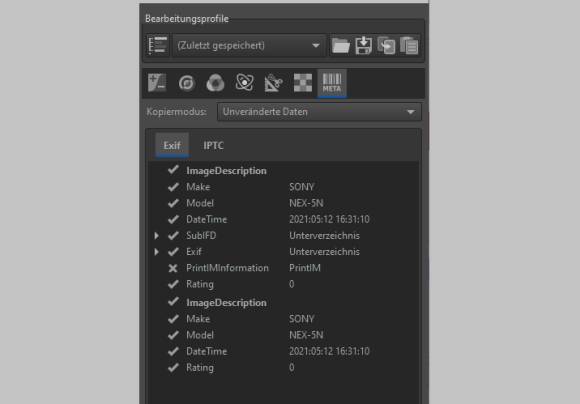Open the Raw tab checkerboard icon
This screenshot has width=580, height=404.
[x=303, y=83]
